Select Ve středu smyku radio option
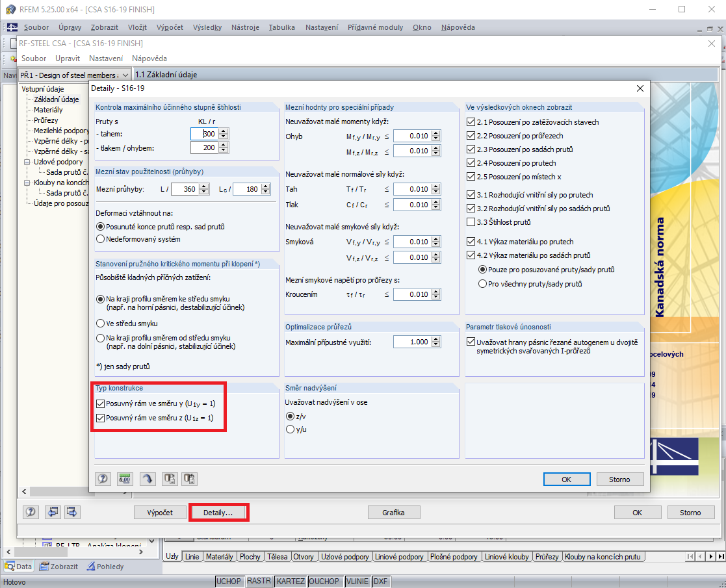The height and width of the screenshot is (588, 726). (100, 324)
